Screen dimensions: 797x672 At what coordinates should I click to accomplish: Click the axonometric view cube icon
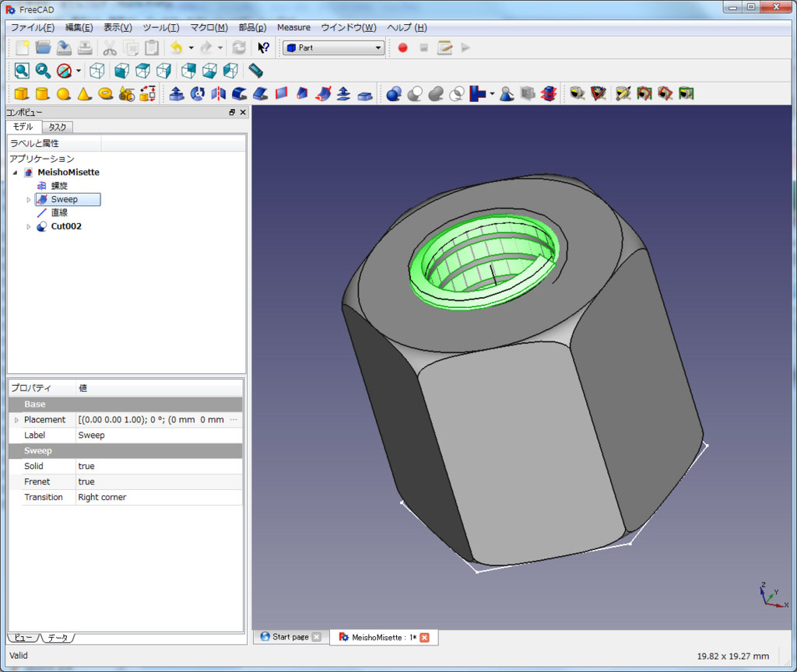[x=97, y=71]
